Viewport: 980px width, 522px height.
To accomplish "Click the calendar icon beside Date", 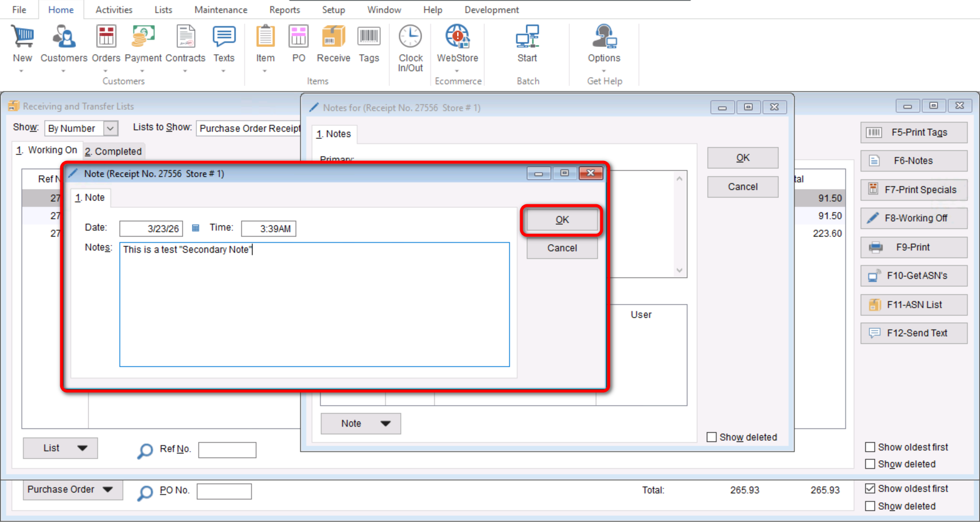I will pos(195,228).
